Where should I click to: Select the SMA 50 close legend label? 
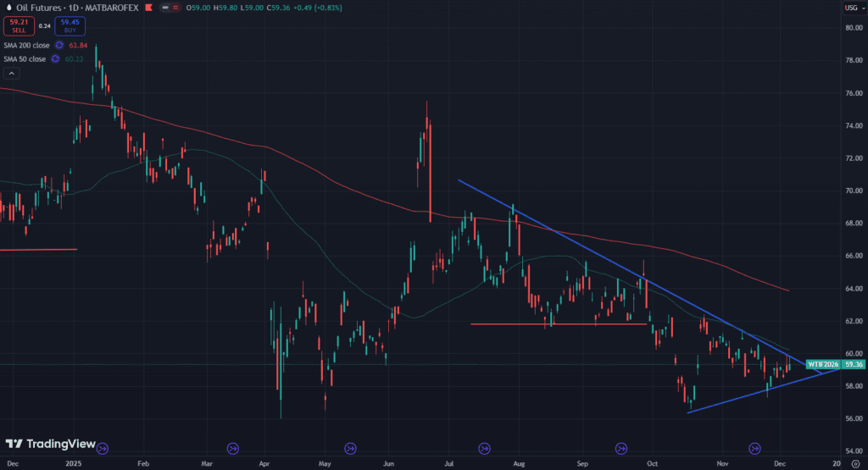25,58
